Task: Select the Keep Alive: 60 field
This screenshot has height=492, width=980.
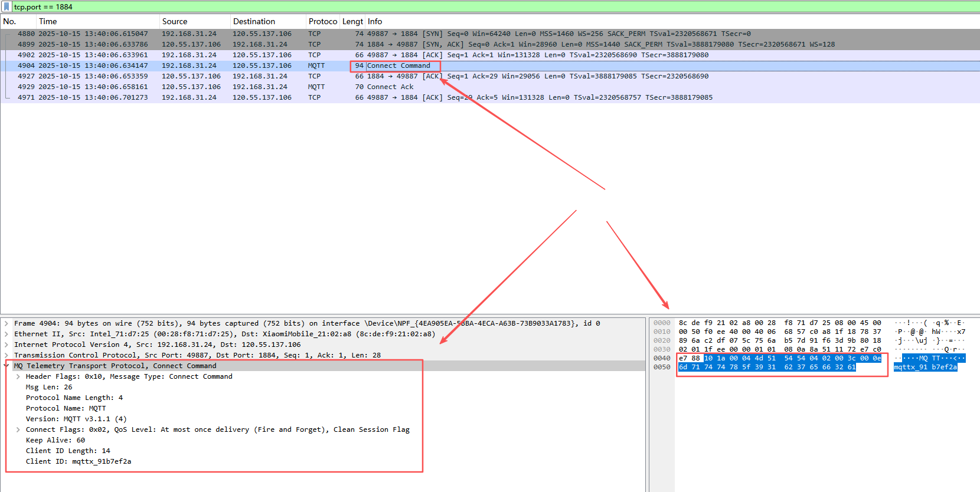Action: click(x=55, y=440)
